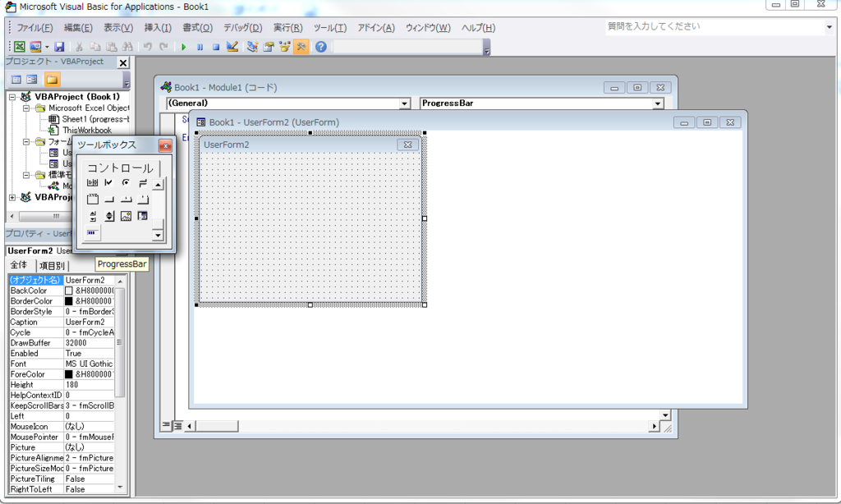Image resolution: width=841 pixels, height=504 pixels.
Task: Select the Image control in toolbox
Action: click(126, 216)
